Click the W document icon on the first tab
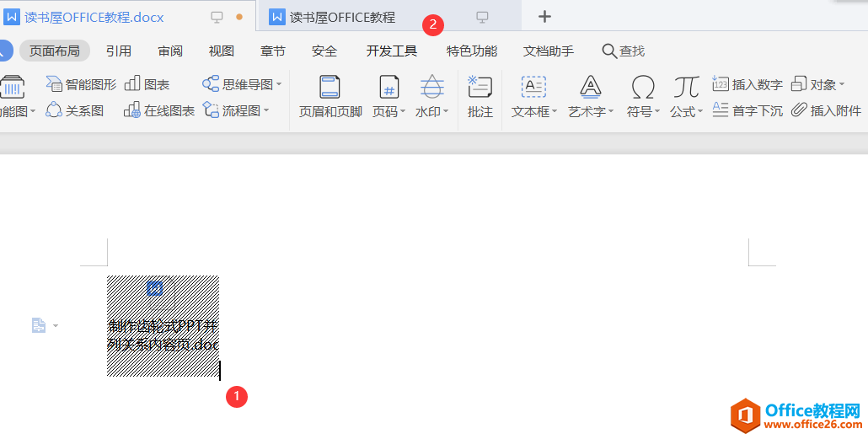 tap(12, 17)
